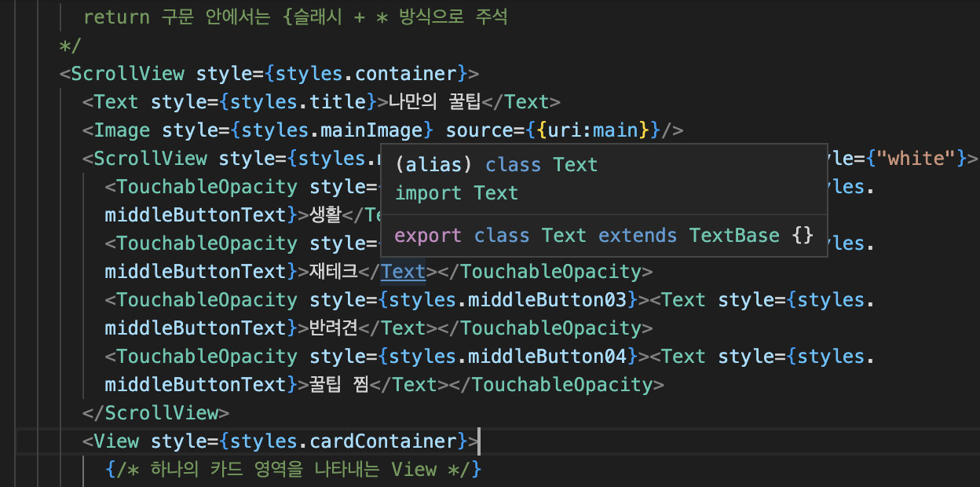Click '(alias) class Text' in the hover tooltip

coord(496,164)
